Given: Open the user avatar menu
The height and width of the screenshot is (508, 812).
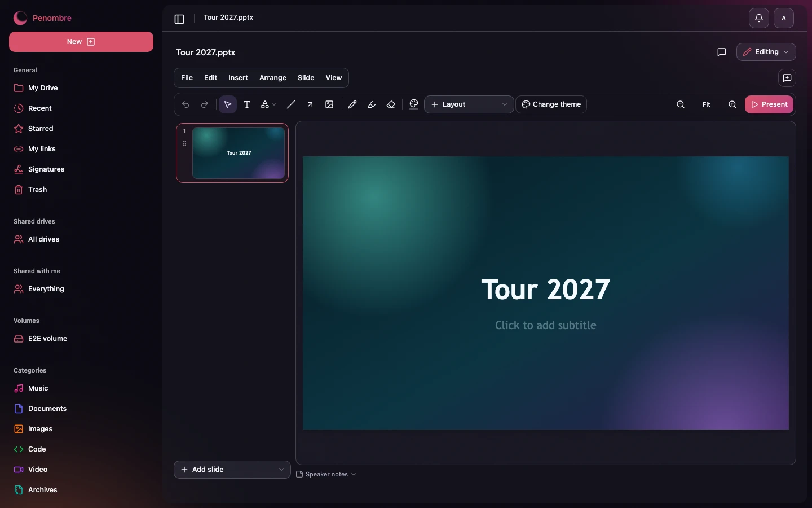Looking at the screenshot, I should (x=784, y=18).
